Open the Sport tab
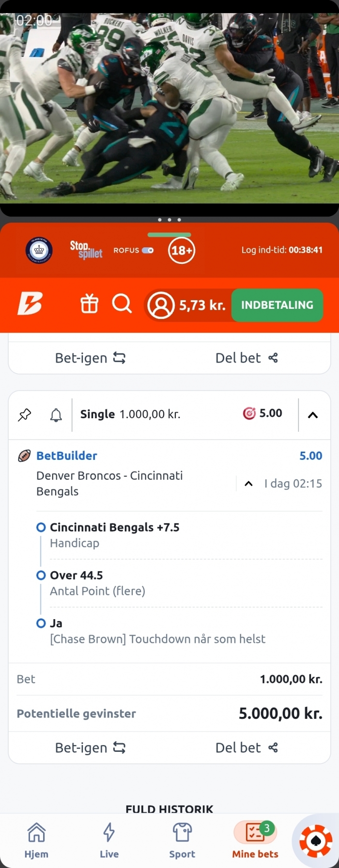 [182, 840]
